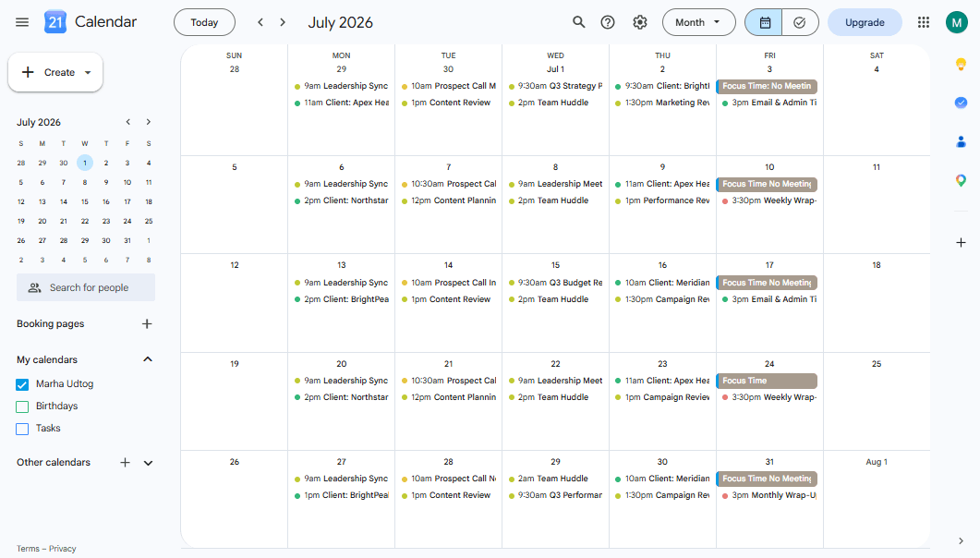Open 3:30pm Weekly Wrap event on July 10
Screen dimensions: 980x558
(769, 200)
